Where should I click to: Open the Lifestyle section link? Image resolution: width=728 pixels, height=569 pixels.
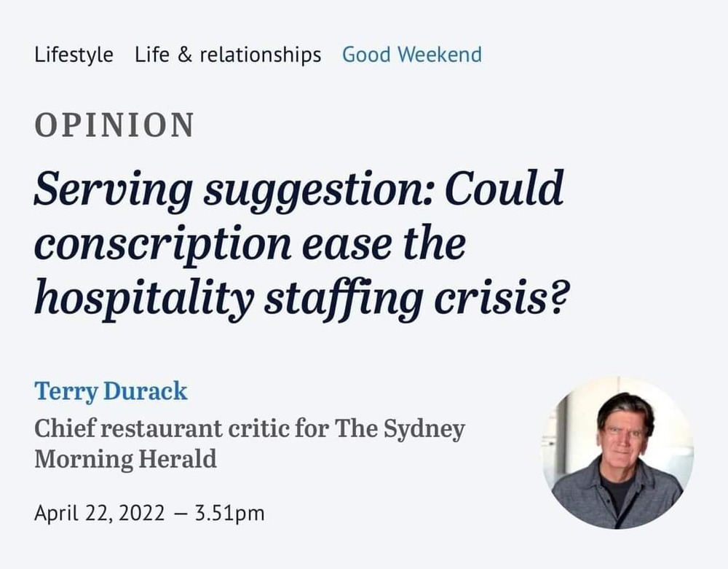74,55
